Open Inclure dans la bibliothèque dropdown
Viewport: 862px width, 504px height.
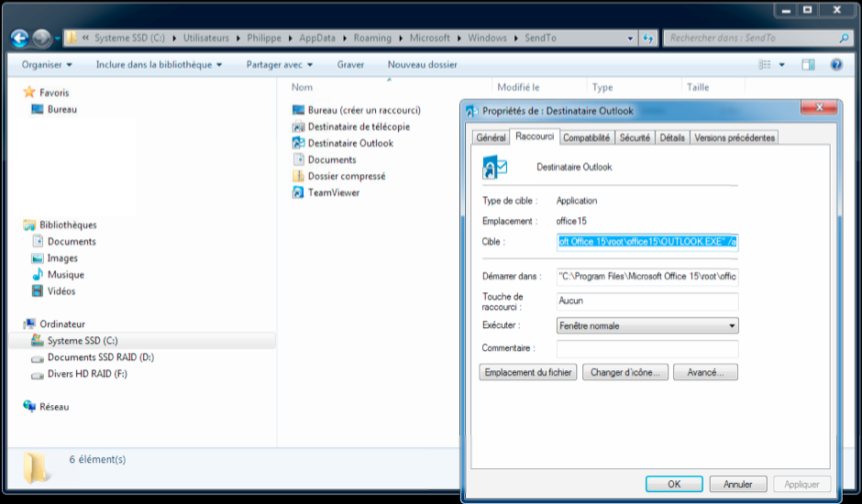[159, 65]
